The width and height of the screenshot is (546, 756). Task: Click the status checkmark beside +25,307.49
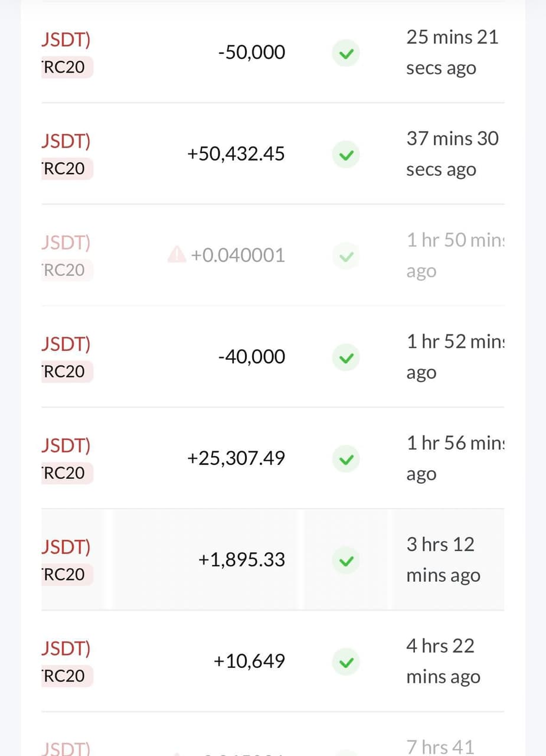[x=346, y=460]
